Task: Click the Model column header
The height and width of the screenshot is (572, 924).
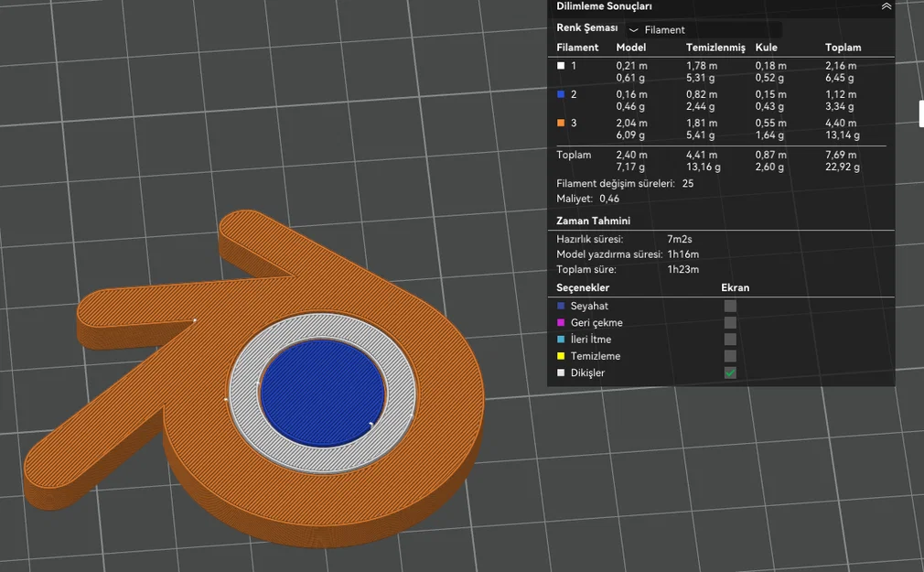Action: point(631,48)
